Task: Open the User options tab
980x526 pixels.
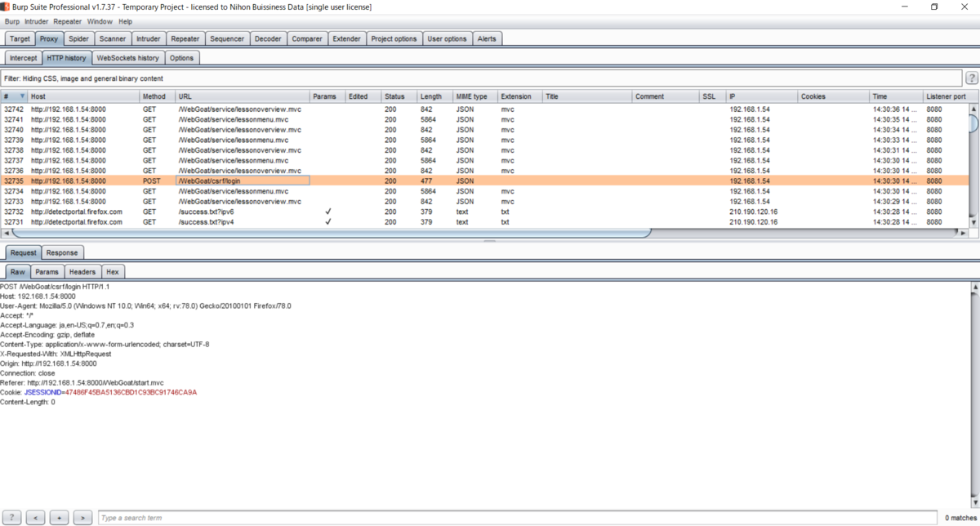Action: point(447,38)
